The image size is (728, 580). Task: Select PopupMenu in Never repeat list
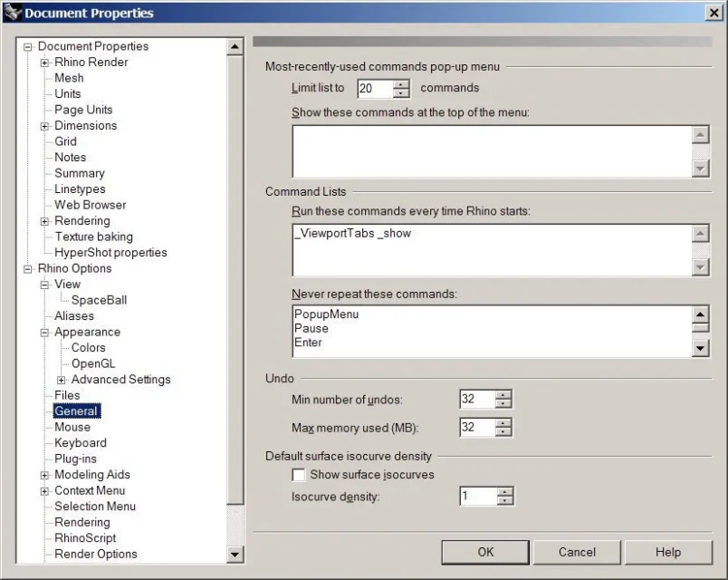326,314
